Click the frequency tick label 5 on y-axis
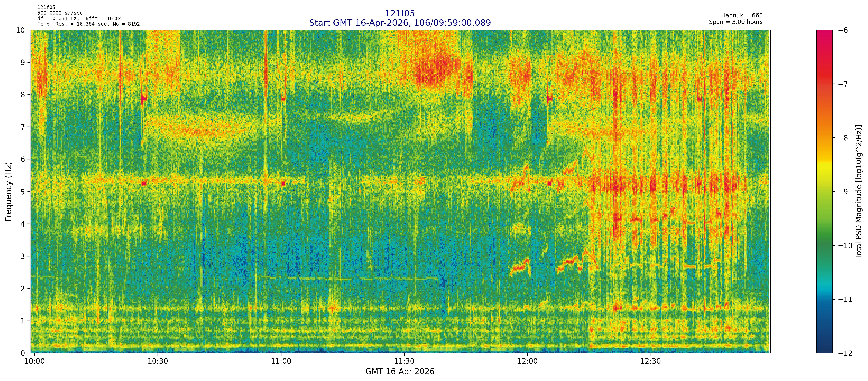 [23, 192]
